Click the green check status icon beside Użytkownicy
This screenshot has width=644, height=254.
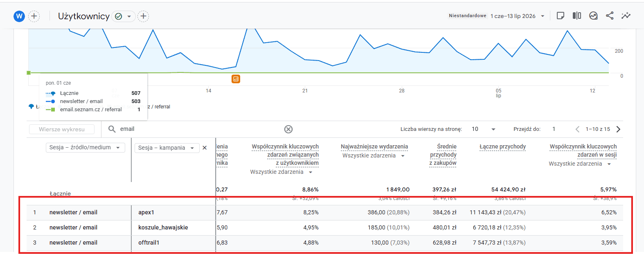tap(119, 16)
